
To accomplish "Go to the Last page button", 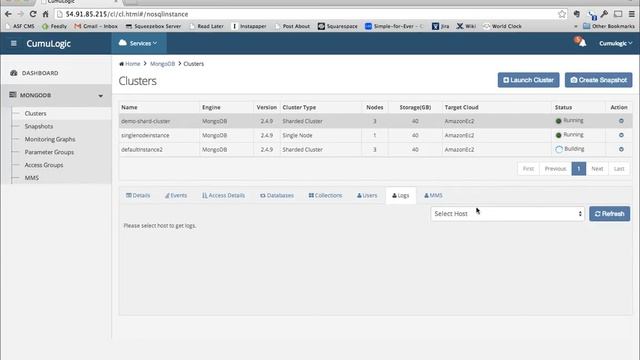I will pyautogui.click(x=619, y=169).
